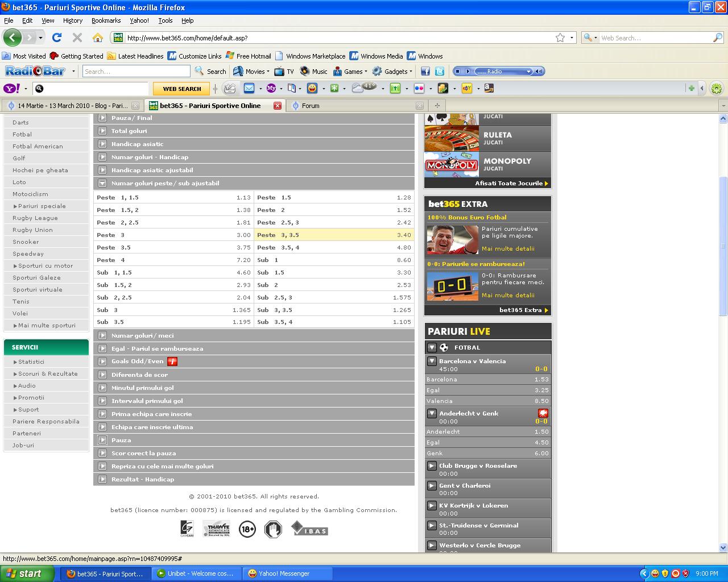
Task: Reload the page with the refresh icon
Action: coord(56,38)
